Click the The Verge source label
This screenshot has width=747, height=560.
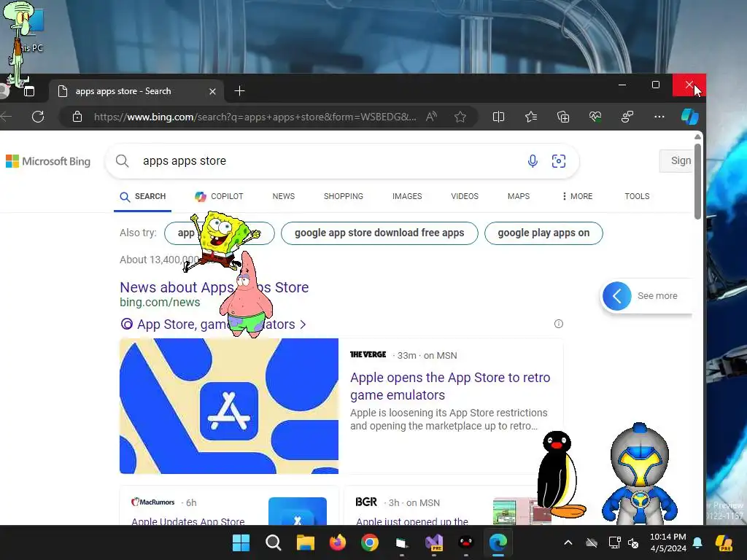click(x=368, y=355)
